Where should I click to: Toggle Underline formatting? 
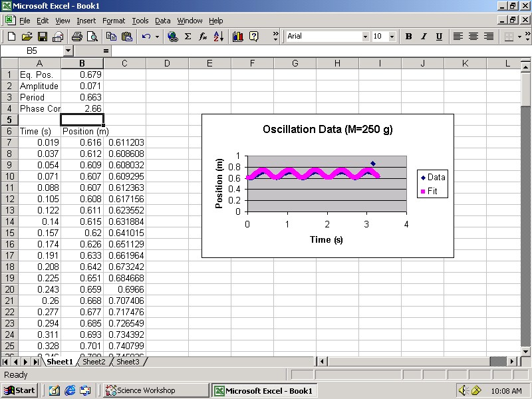(439, 37)
